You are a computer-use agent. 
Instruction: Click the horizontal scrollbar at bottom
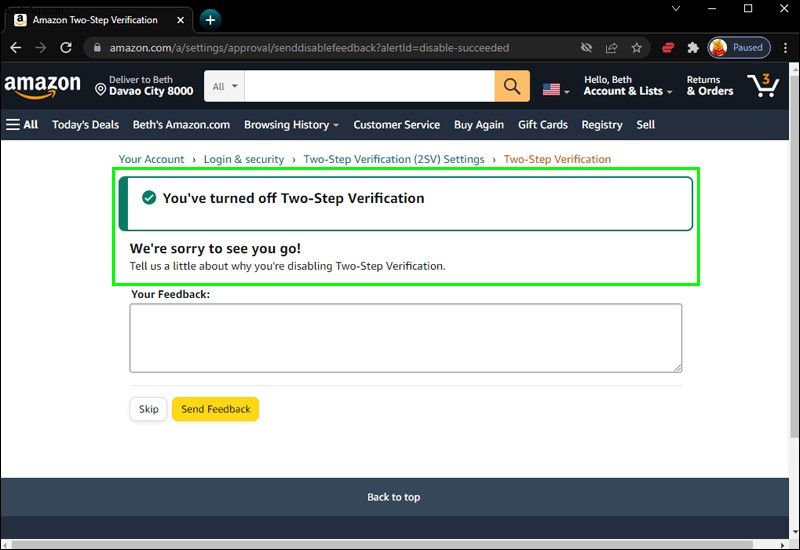click(x=383, y=545)
